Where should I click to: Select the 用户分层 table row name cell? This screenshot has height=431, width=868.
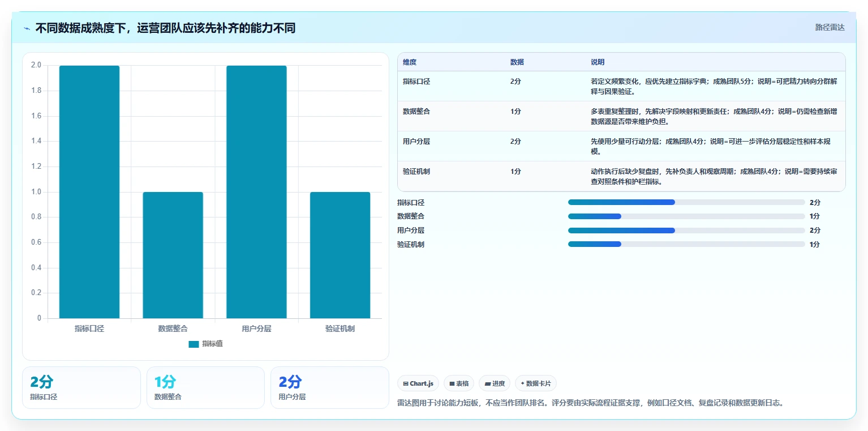pyautogui.click(x=416, y=142)
